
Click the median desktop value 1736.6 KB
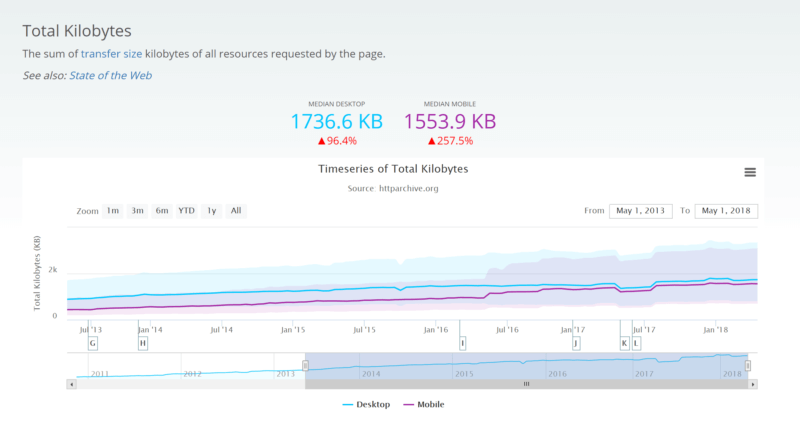tap(337, 122)
